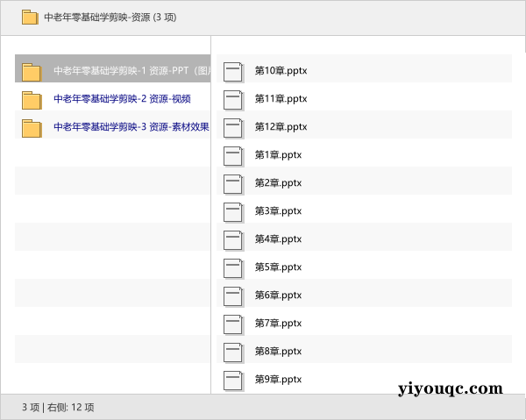Click the folder icon for 3 资源-素材效果
Screen dimensions: 526x420
click(32, 128)
